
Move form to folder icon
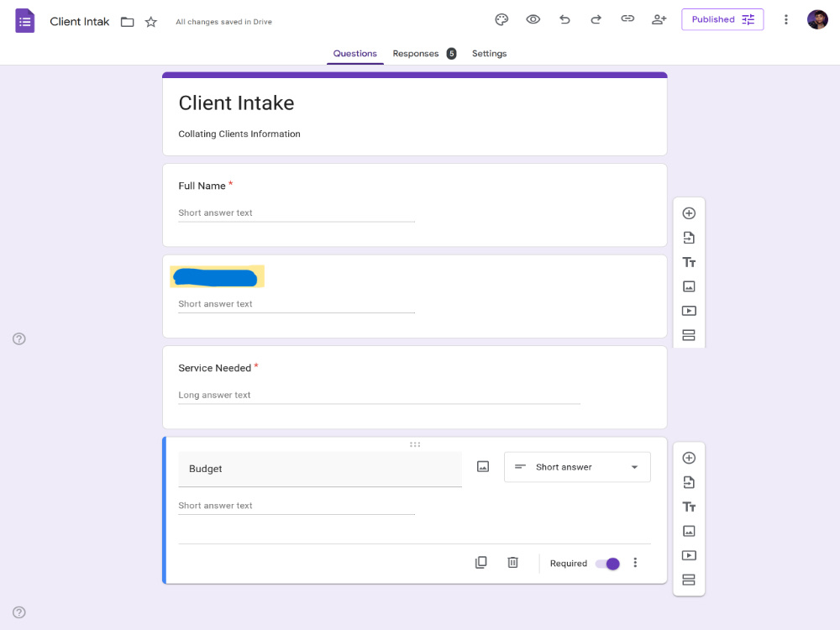127,22
